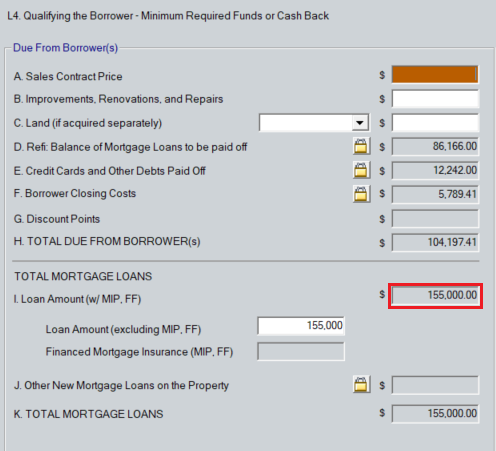Edit Loan Amount excluding MIP, FF field
Viewport: 496px width, 451px height.
click(x=301, y=326)
